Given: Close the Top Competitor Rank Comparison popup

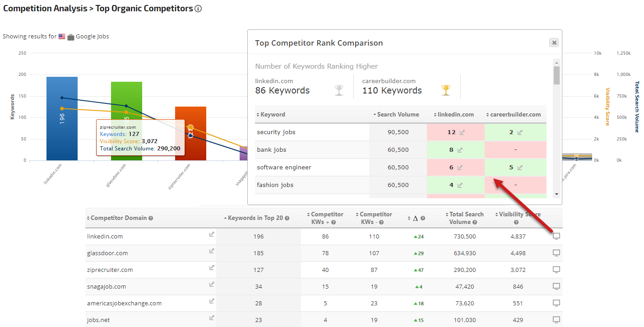Looking at the screenshot, I should coord(554,42).
